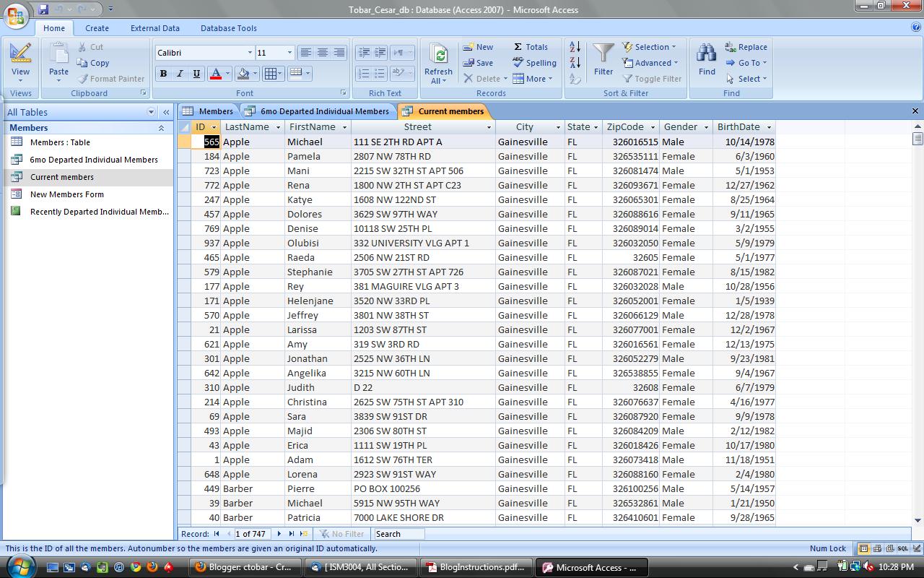Screen dimensions: 924x578
Task: Click the record Search box
Action: [x=399, y=534]
